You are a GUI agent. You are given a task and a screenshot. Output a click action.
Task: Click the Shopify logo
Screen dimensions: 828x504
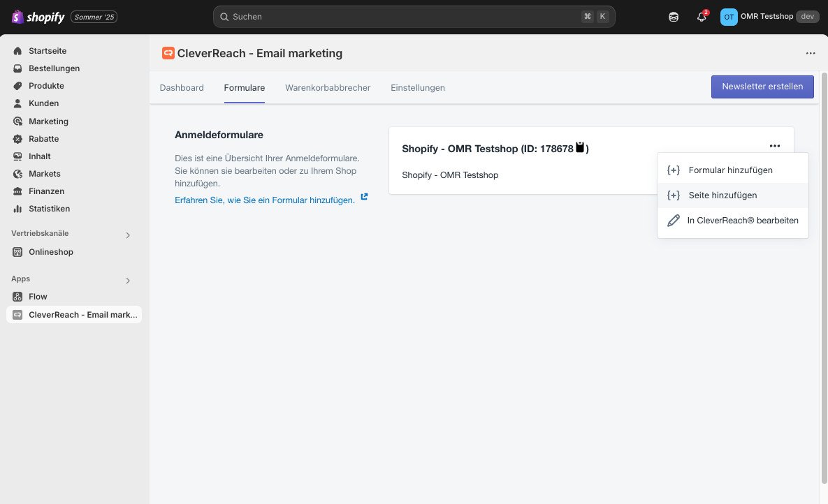[38, 17]
